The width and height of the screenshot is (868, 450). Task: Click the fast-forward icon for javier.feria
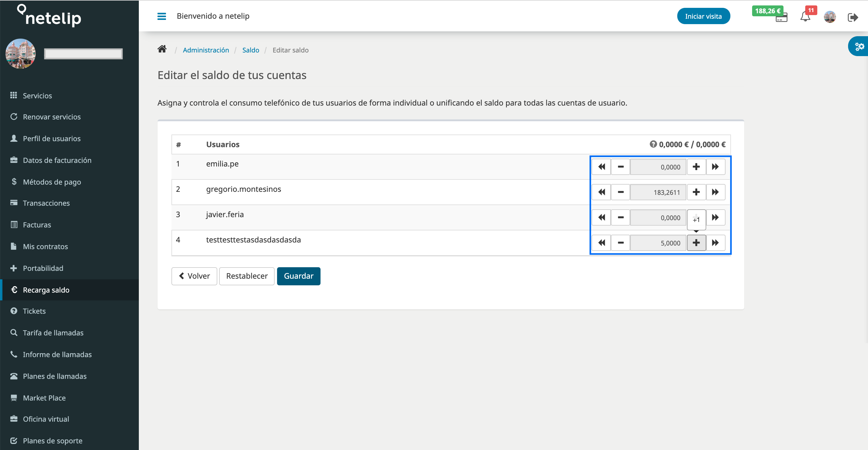click(x=716, y=217)
